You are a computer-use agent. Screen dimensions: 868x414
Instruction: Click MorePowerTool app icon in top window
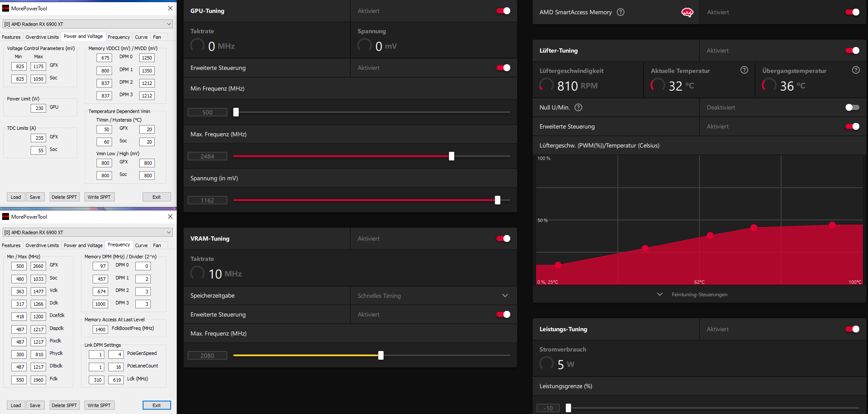pyautogui.click(x=6, y=8)
